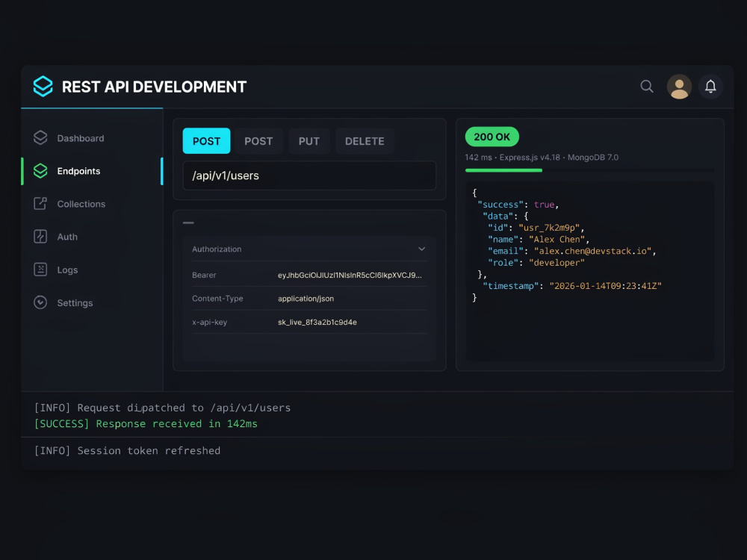Click the 142 ms Express.js info line
The height and width of the screenshot is (560, 747).
click(542, 157)
